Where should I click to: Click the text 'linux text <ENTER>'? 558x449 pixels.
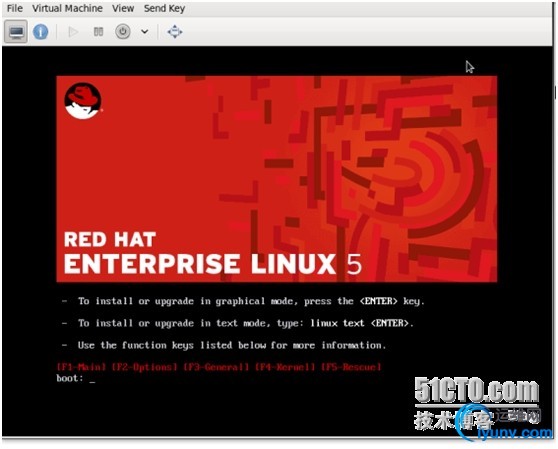[x=359, y=323]
